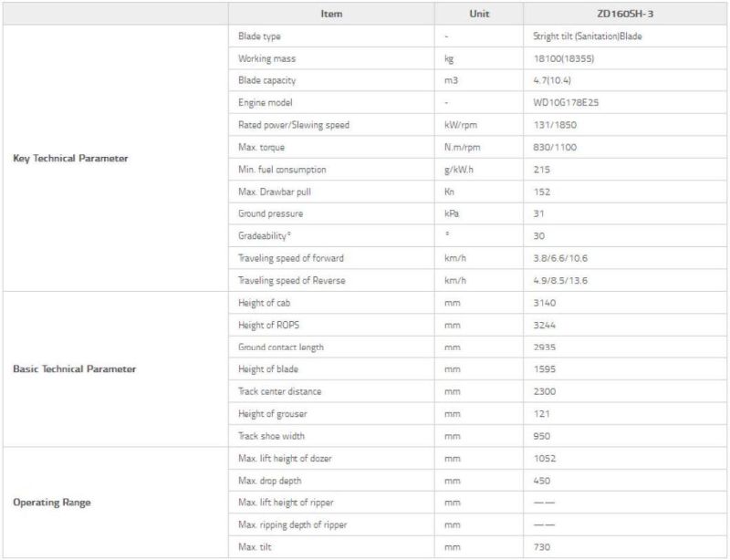Click the Blade type row label
730x560 pixels.
(259, 36)
